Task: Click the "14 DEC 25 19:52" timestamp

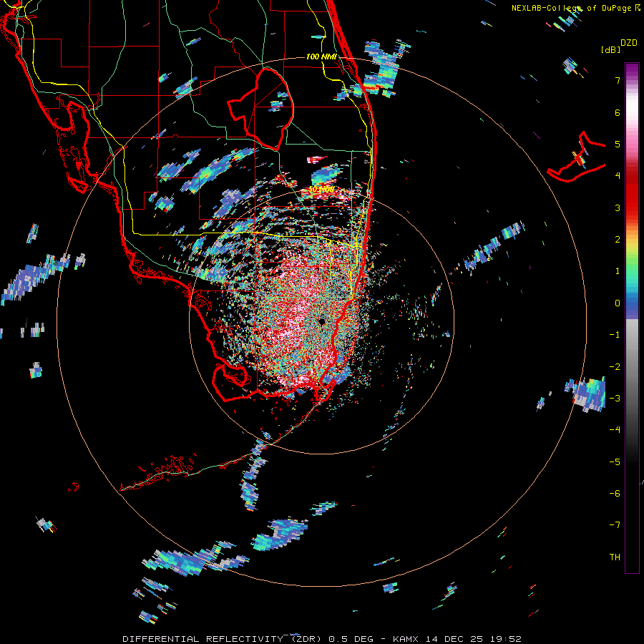Action: point(473,639)
